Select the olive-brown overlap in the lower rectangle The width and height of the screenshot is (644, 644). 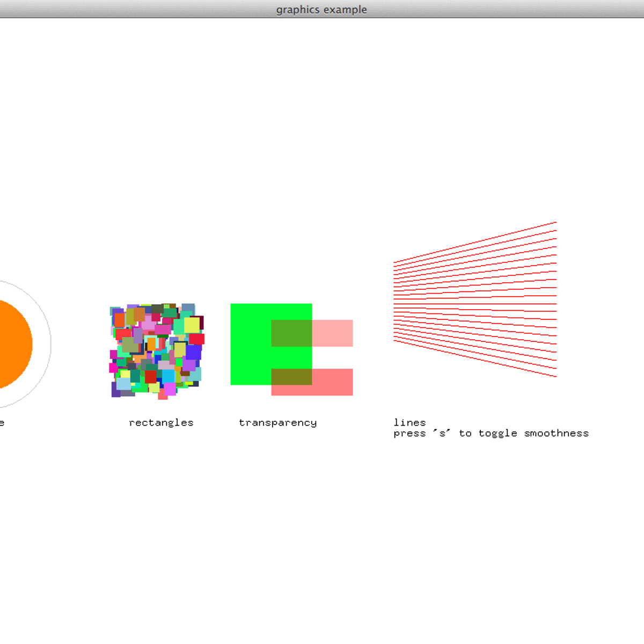pyautogui.click(x=291, y=377)
